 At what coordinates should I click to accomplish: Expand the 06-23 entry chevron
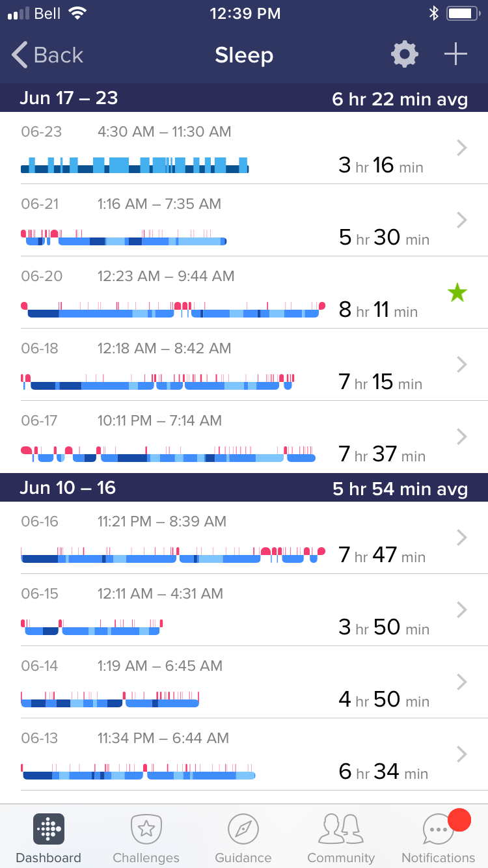pos(462,148)
